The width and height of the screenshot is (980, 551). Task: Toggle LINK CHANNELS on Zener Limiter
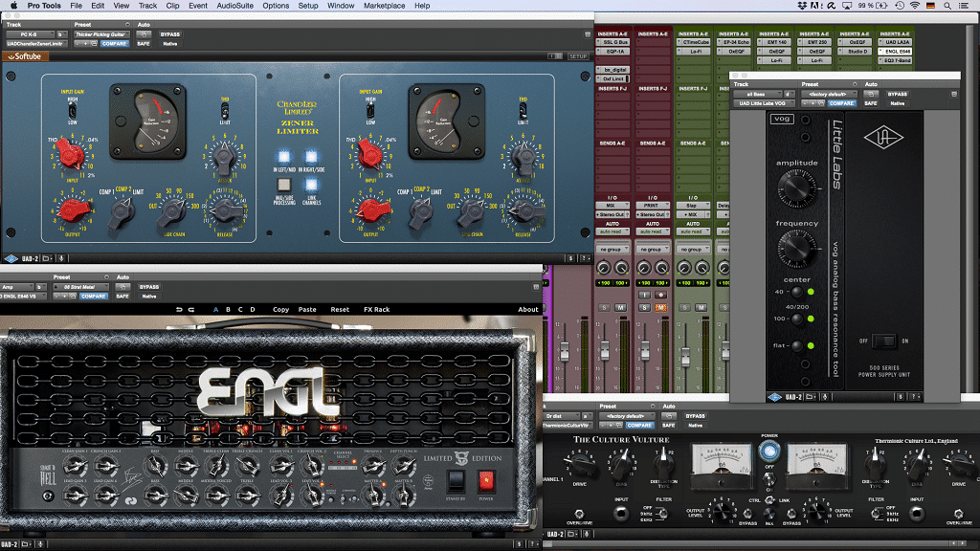(311, 185)
